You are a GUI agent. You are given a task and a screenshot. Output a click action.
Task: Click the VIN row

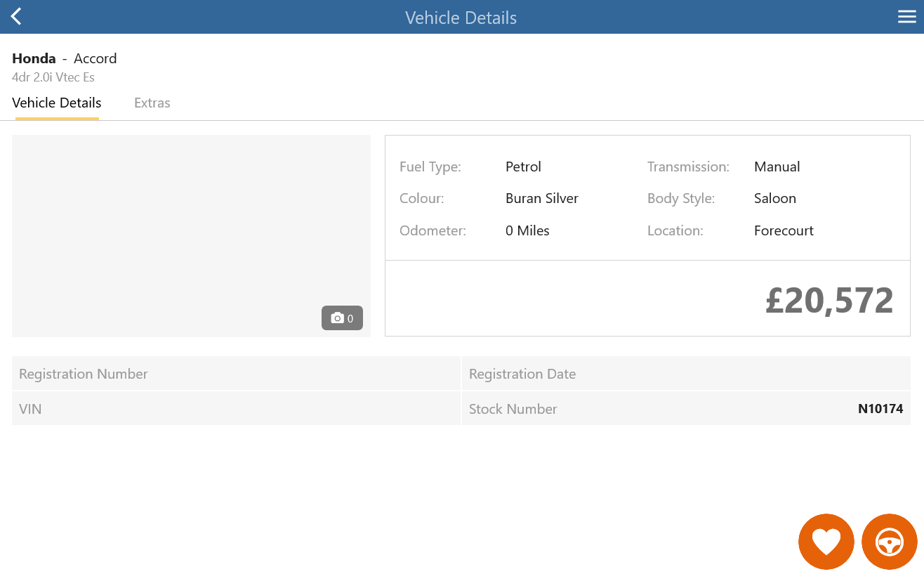pyautogui.click(x=236, y=408)
